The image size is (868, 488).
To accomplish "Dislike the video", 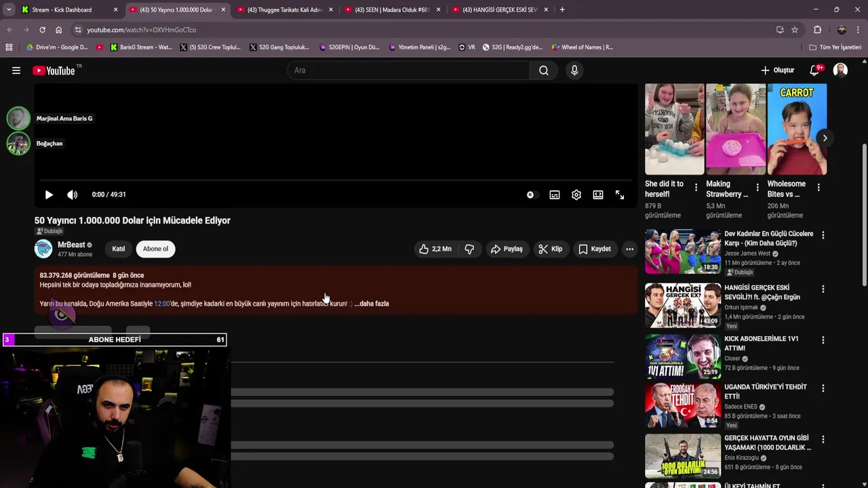I will click(469, 249).
